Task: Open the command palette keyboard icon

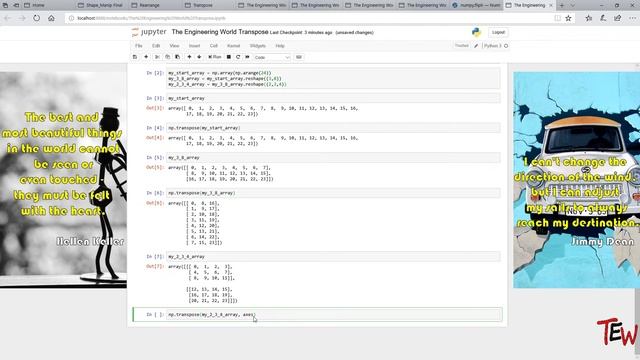Action: tap(299, 57)
